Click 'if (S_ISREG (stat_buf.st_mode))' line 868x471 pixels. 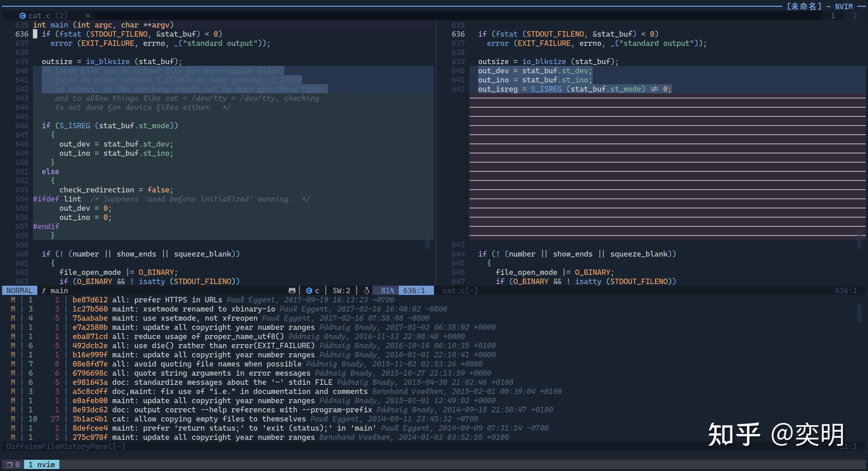(x=110, y=126)
